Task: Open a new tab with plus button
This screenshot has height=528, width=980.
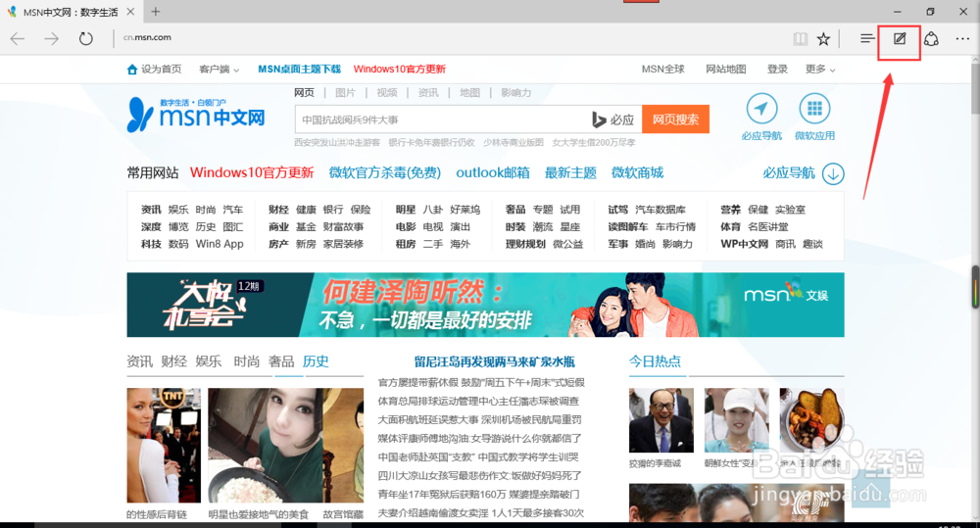Action: click(156, 11)
